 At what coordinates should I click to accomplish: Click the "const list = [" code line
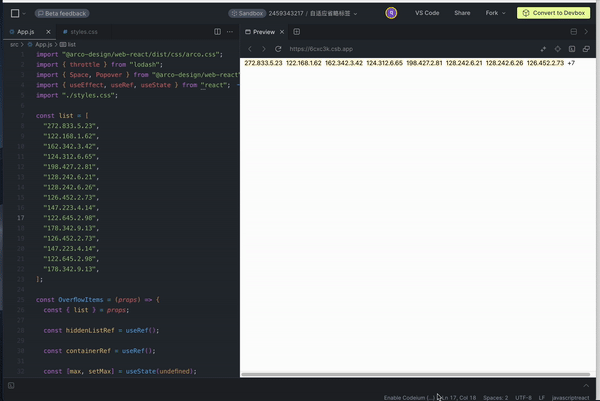click(62, 116)
